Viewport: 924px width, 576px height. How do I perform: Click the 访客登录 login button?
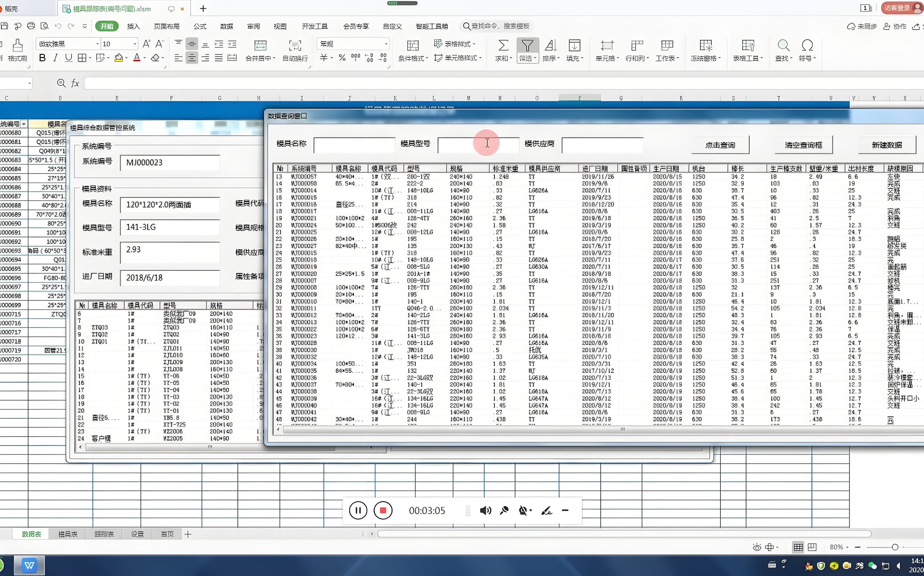click(x=902, y=8)
